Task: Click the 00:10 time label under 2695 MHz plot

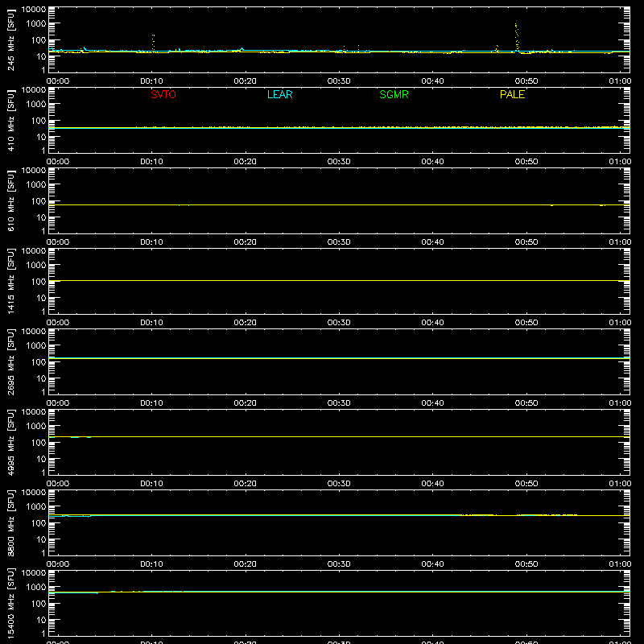Action: [151, 403]
